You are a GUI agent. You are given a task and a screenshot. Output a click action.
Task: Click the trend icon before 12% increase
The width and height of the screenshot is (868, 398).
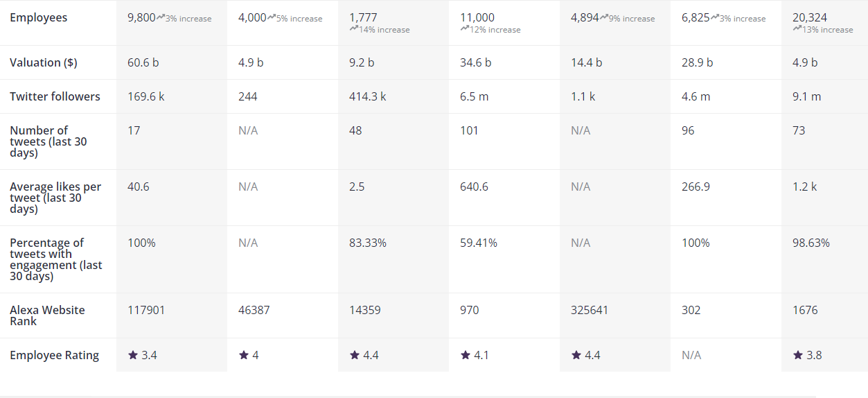click(x=465, y=29)
